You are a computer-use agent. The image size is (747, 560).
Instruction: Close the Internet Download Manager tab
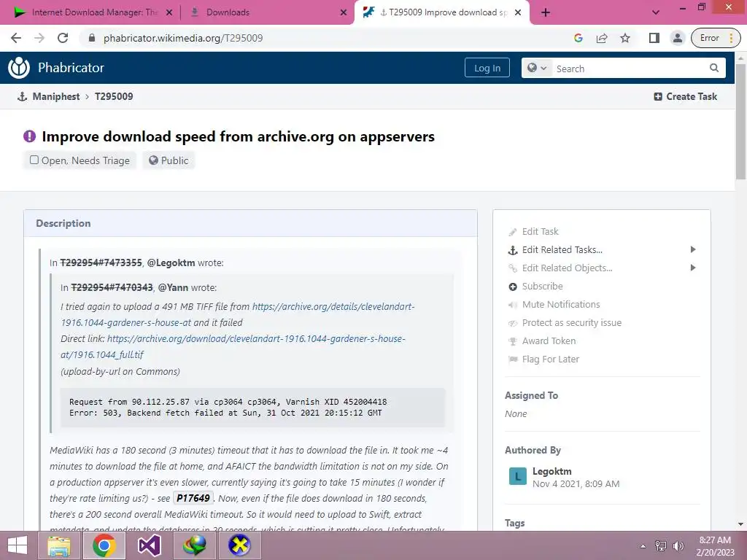(x=169, y=12)
